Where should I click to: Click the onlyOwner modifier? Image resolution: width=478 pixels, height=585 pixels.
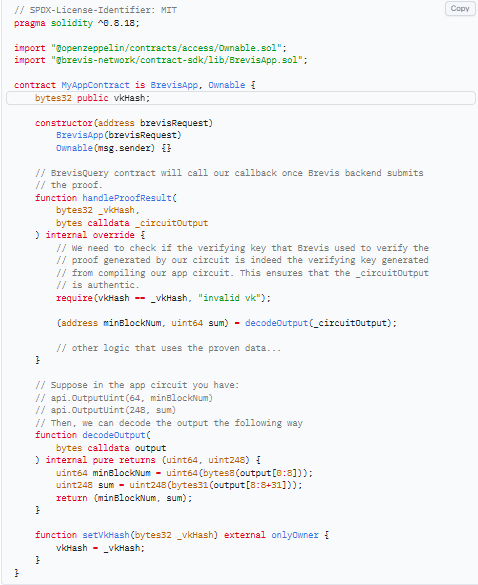[x=295, y=535]
